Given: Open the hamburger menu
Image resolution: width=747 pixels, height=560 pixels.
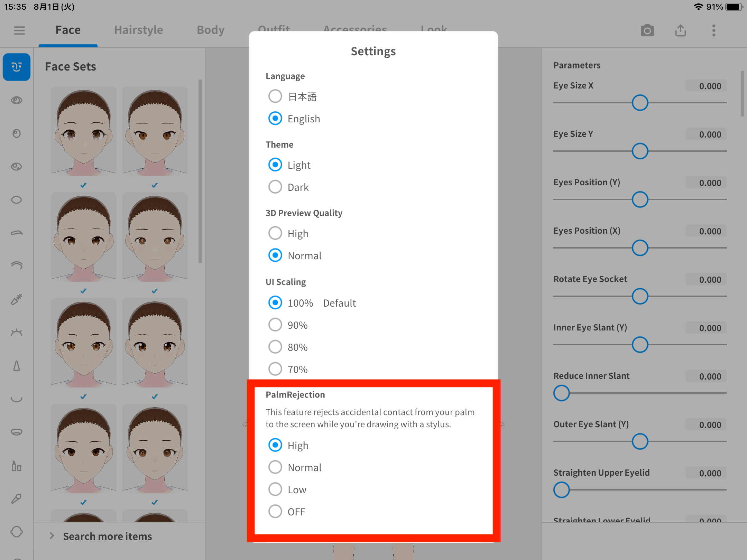Looking at the screenshot, I should pos(19,30).
